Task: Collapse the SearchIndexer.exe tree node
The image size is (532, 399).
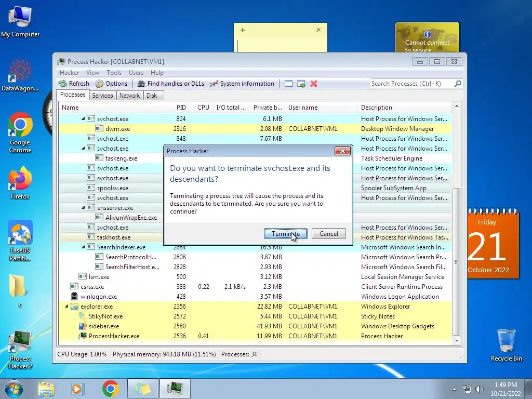Action: point(83,247)
